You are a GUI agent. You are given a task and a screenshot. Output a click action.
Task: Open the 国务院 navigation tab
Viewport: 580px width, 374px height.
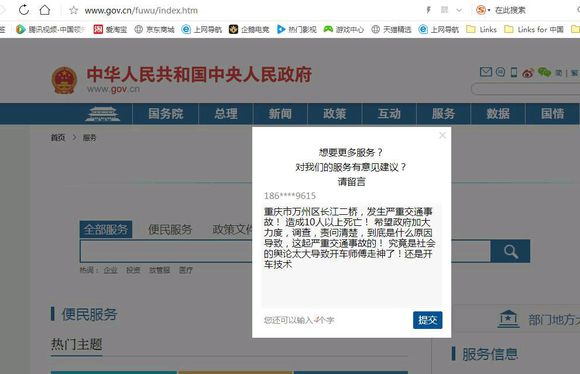coord(165,114)
